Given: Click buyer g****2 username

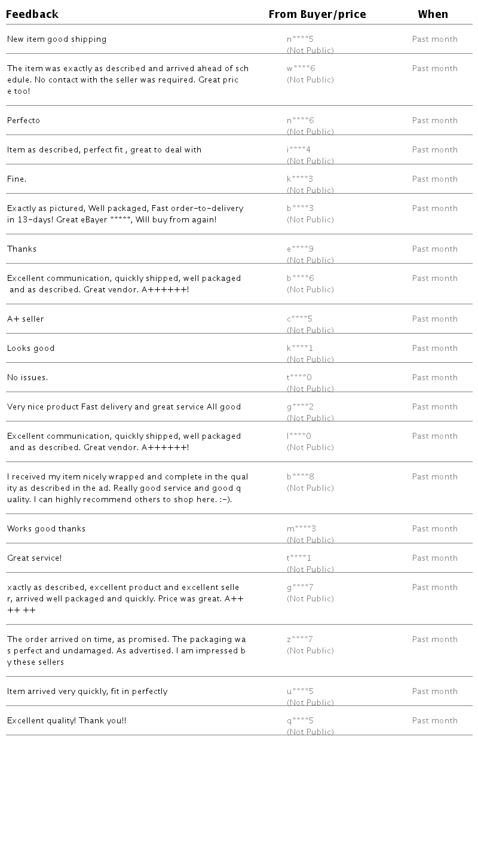Looking at the screenshot, I should (x=300, y=407).
